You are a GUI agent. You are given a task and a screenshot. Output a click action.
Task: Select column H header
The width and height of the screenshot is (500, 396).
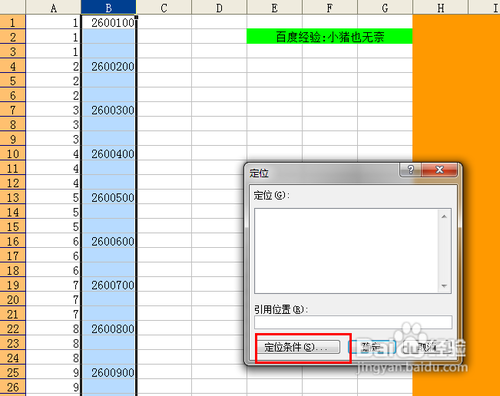click(440, 7)
